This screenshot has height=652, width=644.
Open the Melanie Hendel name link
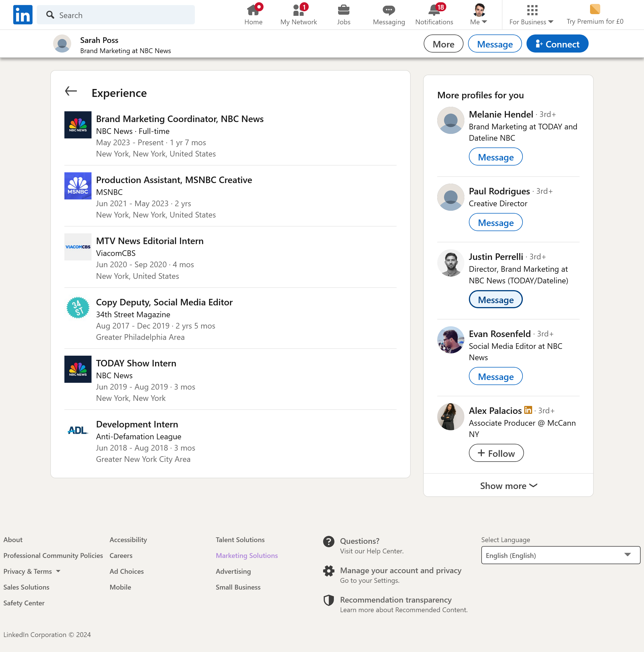[x=501, y=114]
